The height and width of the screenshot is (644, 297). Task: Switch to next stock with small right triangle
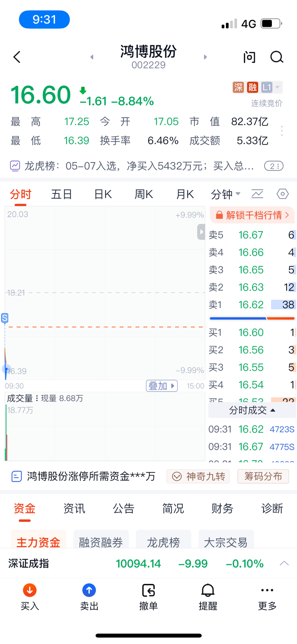205,57
